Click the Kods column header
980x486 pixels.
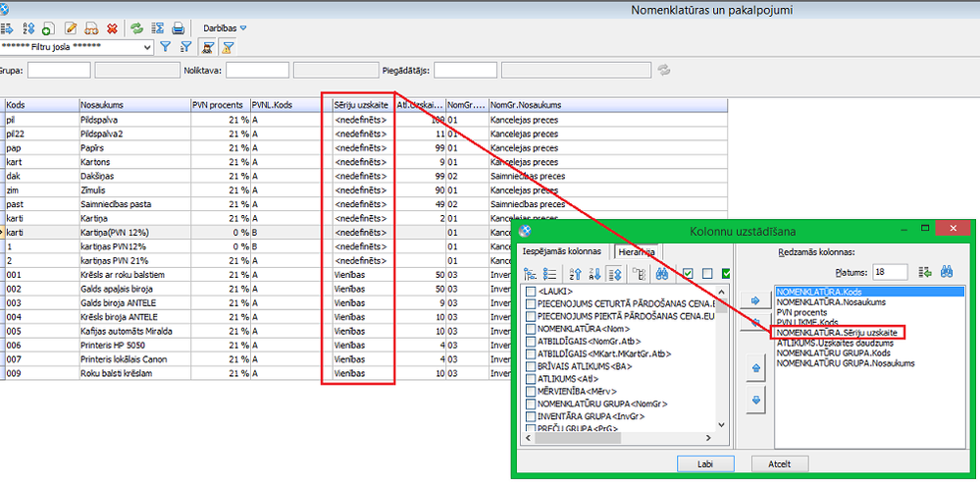coord(41,105)
